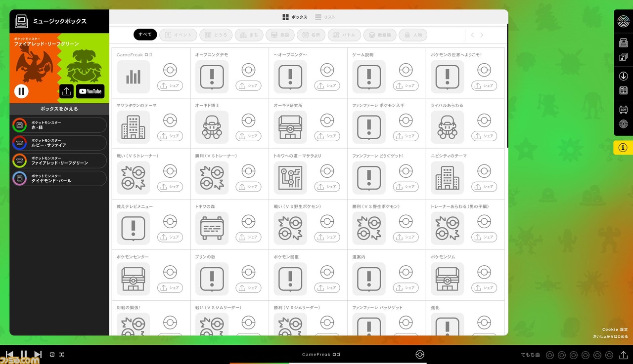
Task: Pause playback in the FireRed LeafGreen panel
Action: (21, 91)
